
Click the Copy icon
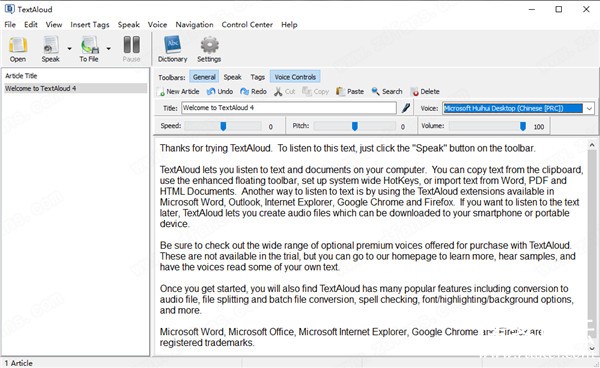306,91
